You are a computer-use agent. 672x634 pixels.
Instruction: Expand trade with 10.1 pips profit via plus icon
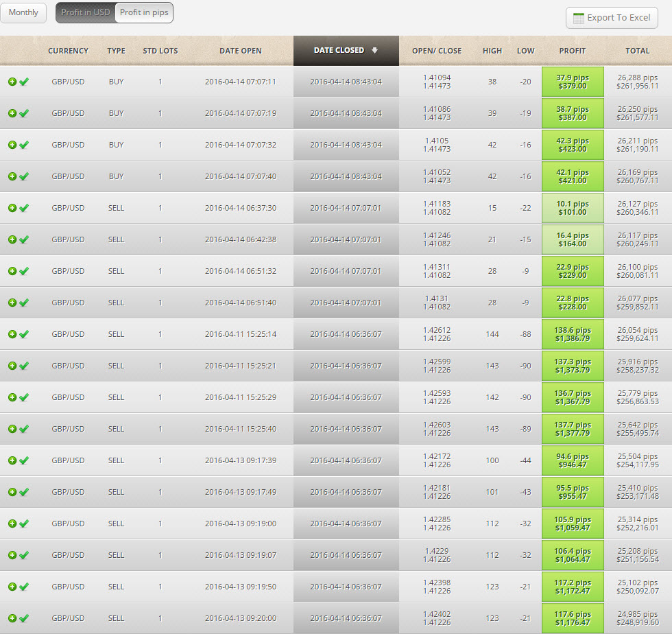point(12,208)
